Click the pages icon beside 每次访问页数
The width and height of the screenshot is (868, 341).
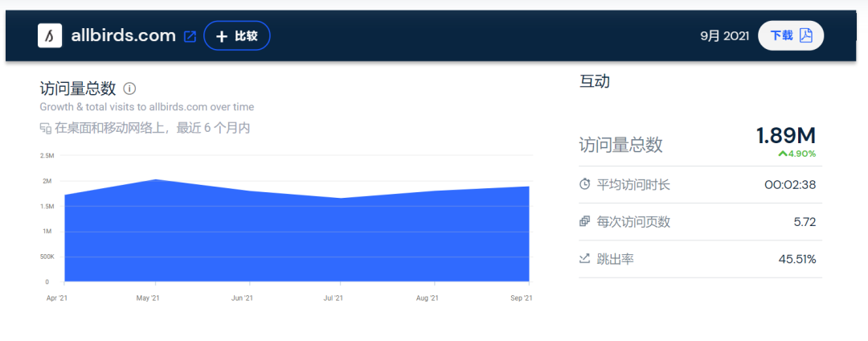coord(584,222)
